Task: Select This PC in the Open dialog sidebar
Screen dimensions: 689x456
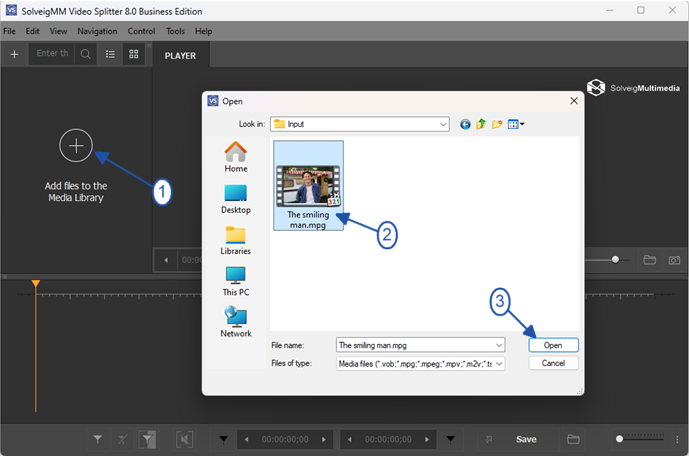Action: point(236,281)
